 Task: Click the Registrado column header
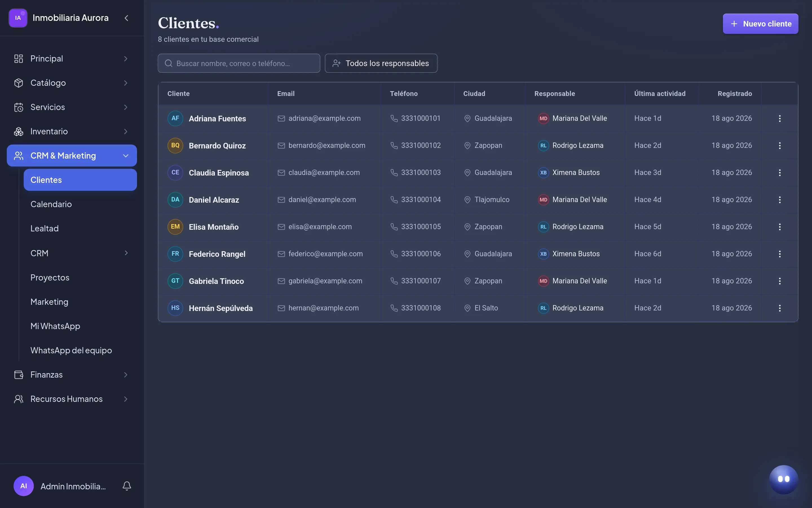pyautogui.click(x=734, y=93)
